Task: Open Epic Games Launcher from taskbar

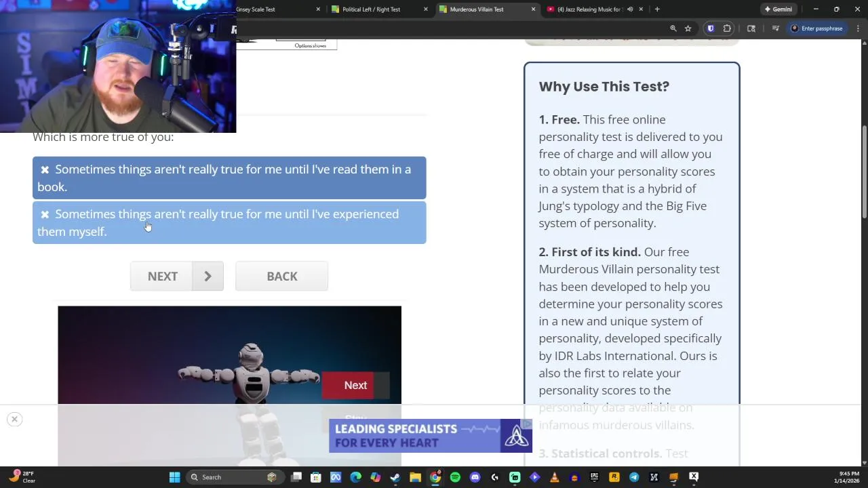Action: click(x=594, y=477)
